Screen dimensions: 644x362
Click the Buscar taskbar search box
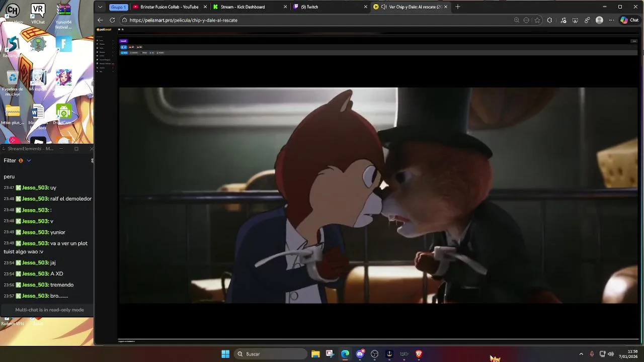coord(272,354)
